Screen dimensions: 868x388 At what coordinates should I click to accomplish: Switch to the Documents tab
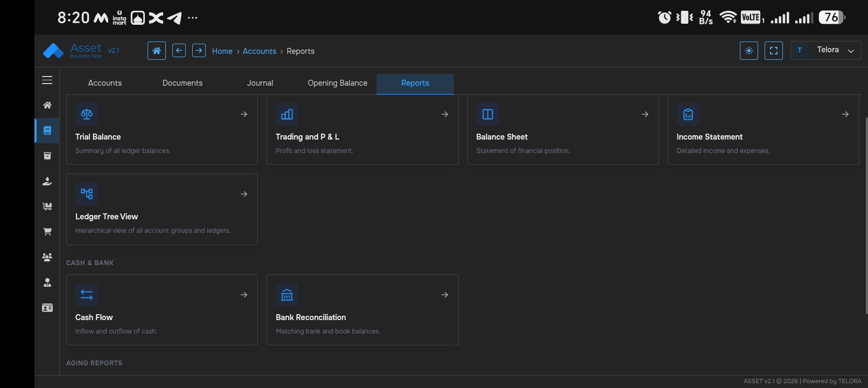(183, 83)
